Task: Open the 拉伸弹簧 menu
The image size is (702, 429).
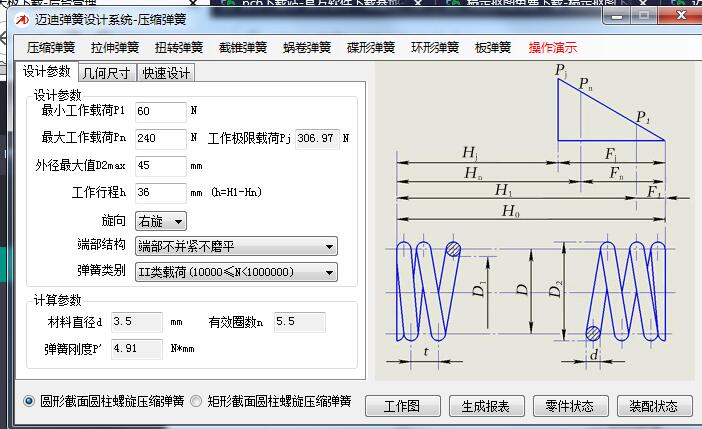Action: tap(115, 47)
